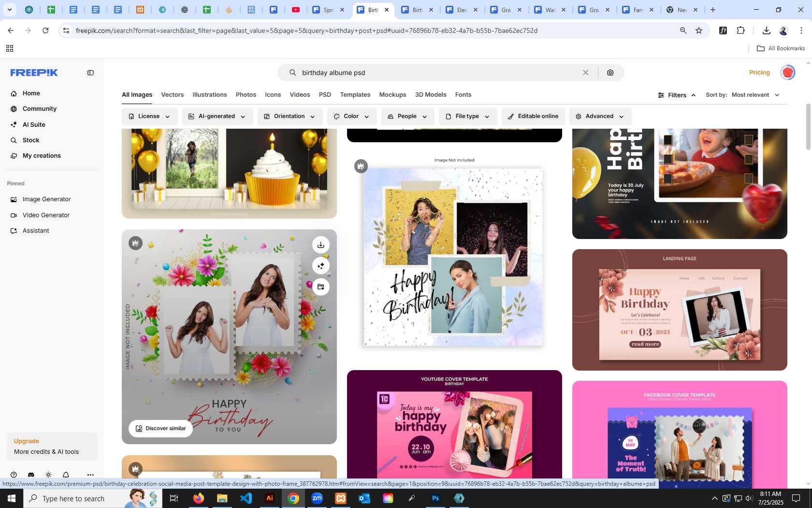Expand the Orientation filter dropdown
Image resolution: width=812 pixels, height=508 pixels.
click(290, 117)
